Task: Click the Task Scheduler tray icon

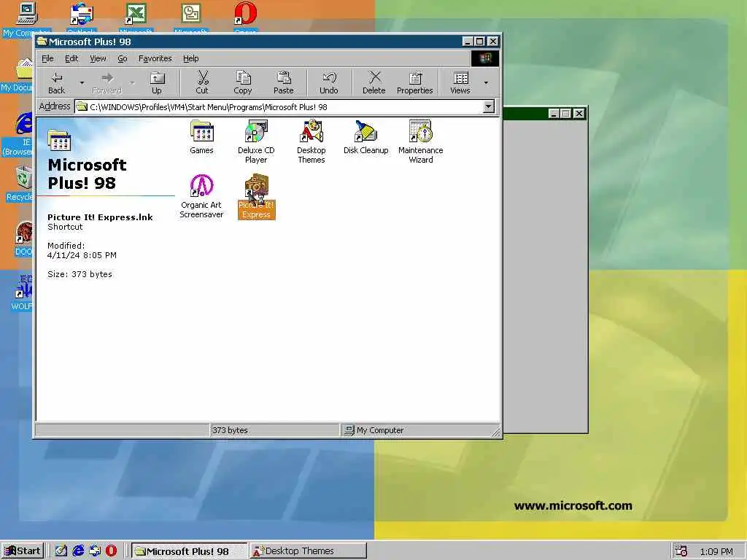Action: pyautogui.click(x=681, y=551)
